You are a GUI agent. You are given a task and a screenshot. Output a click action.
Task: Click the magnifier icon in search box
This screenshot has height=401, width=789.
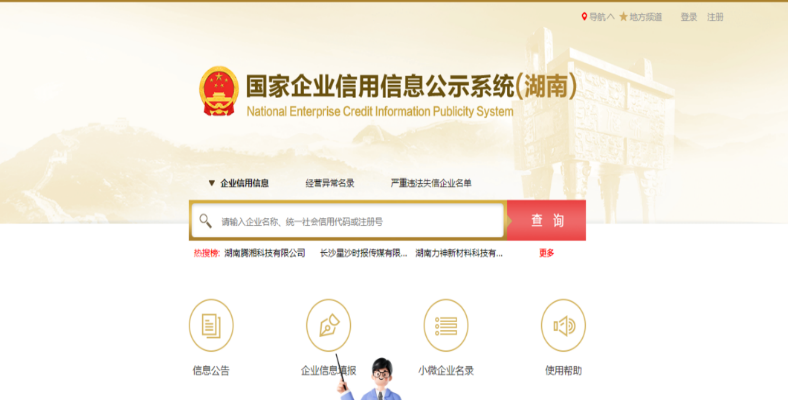(205, 221)
